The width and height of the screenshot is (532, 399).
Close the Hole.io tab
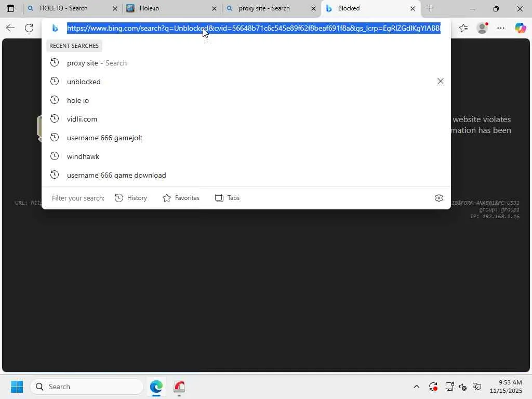[214, 8]
